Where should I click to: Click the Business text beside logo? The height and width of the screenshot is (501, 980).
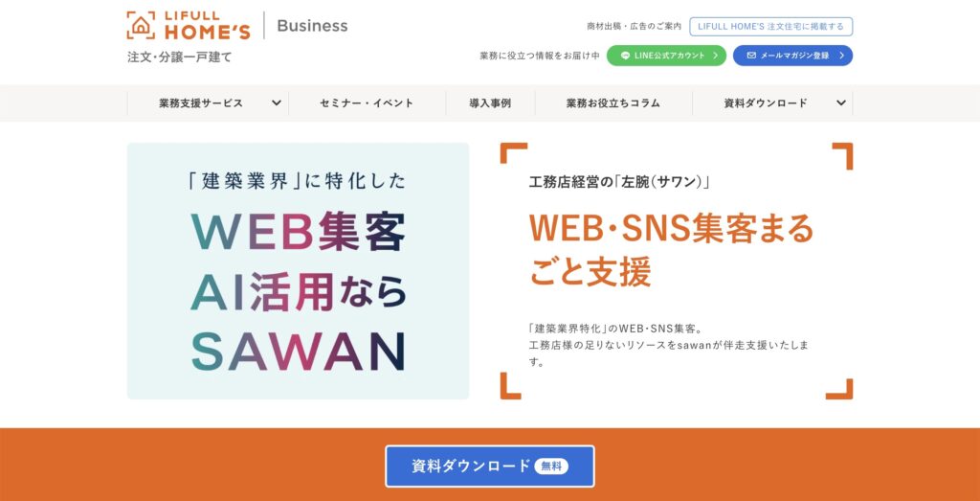coord(312,26)
